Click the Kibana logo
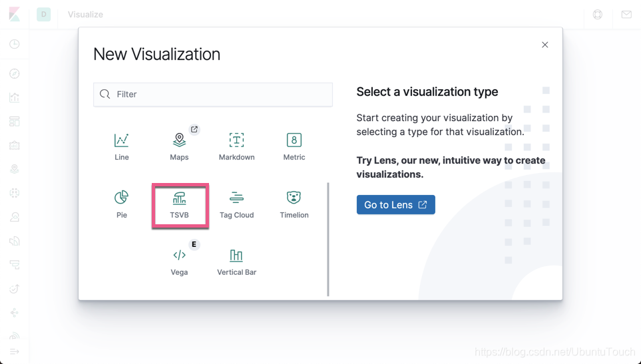This screenshot has width=641, height=364. 14,14
